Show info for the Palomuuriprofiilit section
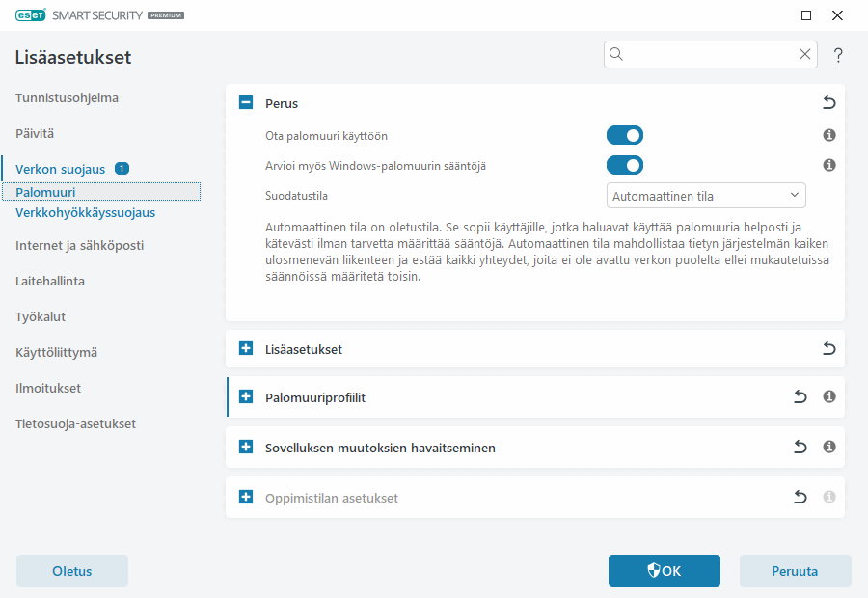 (x=828, y=396)
